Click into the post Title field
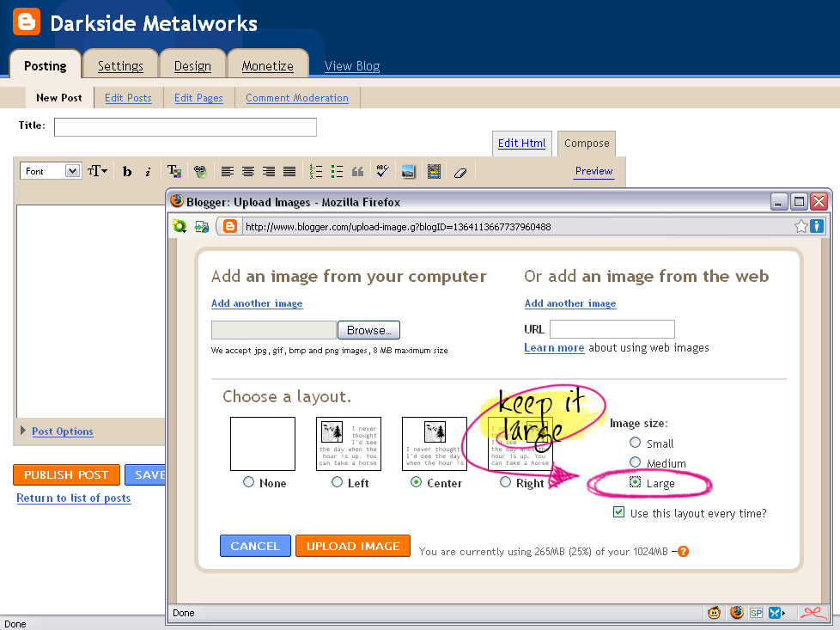The height and width of the screenshot is (630, 840). point(186,127)
